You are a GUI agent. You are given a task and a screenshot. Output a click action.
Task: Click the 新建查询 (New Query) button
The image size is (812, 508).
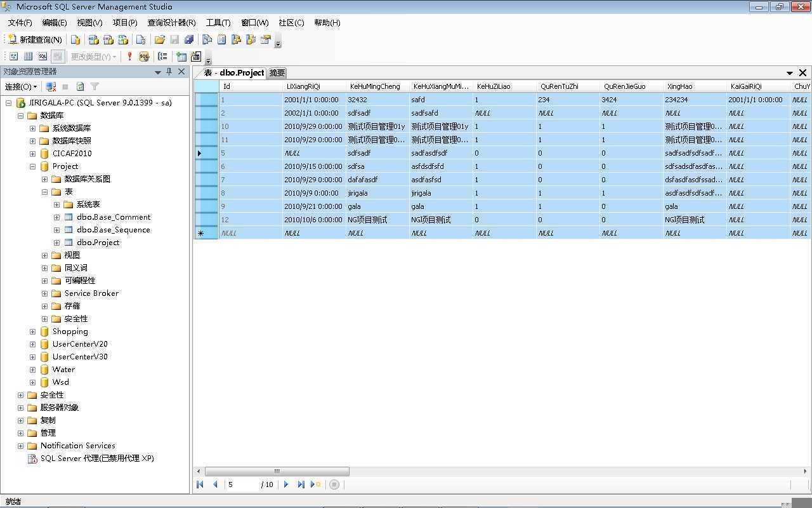35,39
